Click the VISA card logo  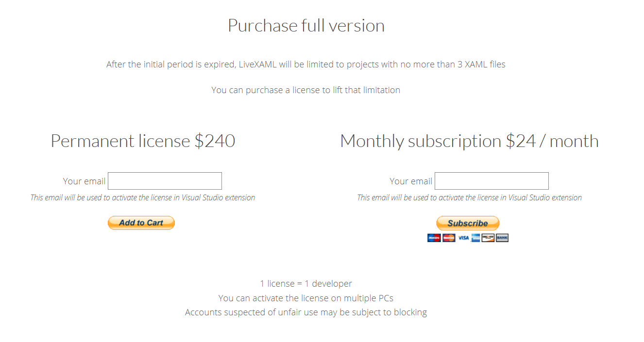pos(463,238)
